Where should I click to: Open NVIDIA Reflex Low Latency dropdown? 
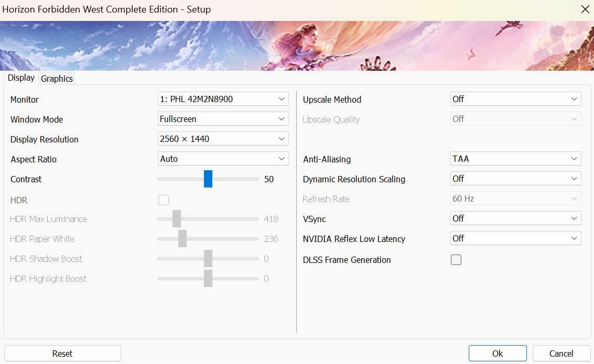515,238
